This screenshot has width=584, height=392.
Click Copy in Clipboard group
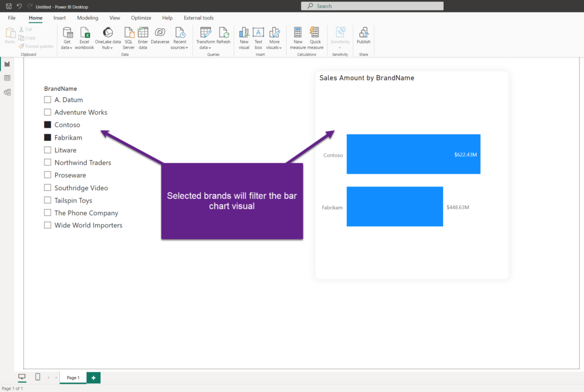point(27,38)
